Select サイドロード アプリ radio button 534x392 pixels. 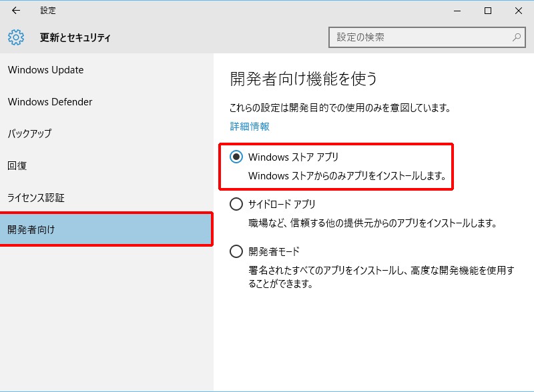pos(236,204)
